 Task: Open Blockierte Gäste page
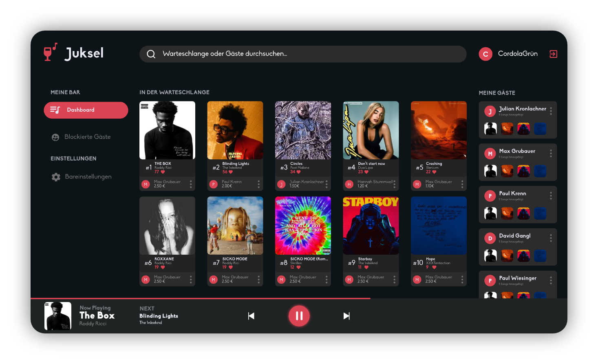[x=81, y=137]
